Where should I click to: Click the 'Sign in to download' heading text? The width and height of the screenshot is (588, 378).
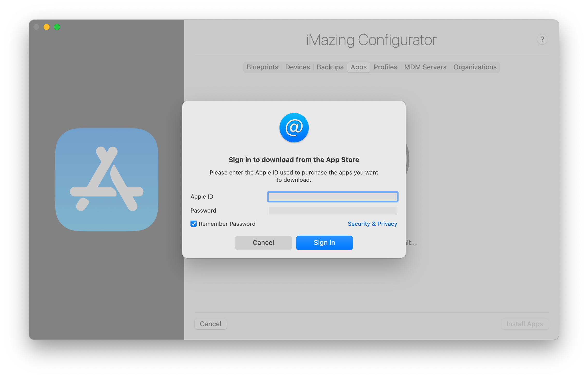(x=294, y=160)
